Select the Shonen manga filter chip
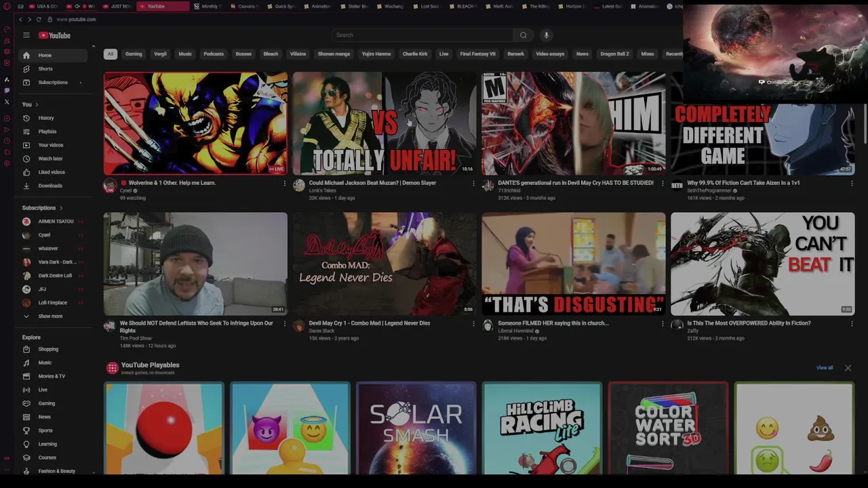 click(x=334, y=54)
